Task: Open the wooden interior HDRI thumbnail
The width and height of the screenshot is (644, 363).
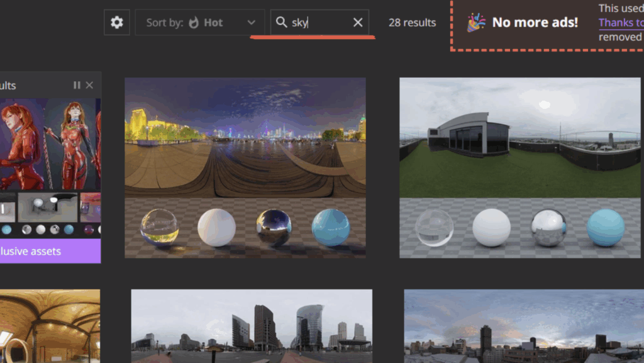Action: point(50,326)
